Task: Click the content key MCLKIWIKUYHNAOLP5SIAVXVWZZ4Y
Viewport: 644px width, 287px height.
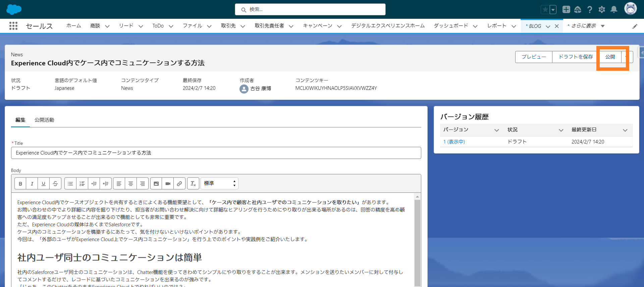Action: (x=336, y=88)
